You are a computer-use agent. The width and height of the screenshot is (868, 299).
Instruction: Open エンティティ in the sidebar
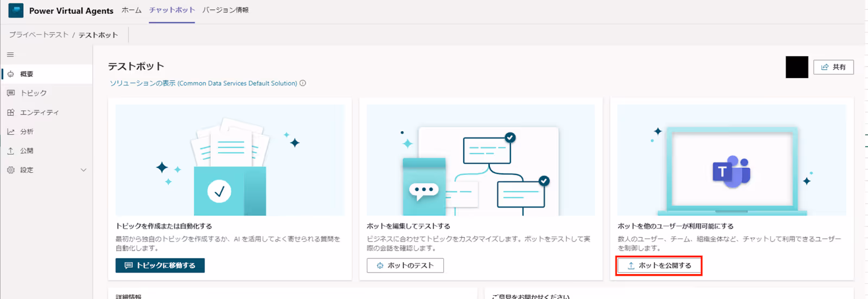(47, 113)
